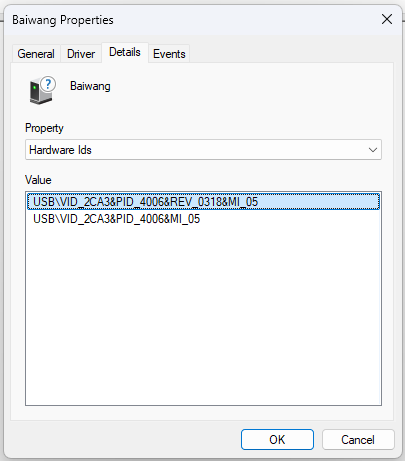Go to the Events tab
Viewport: 405px width, 461px height.
[x=169, y=54]
